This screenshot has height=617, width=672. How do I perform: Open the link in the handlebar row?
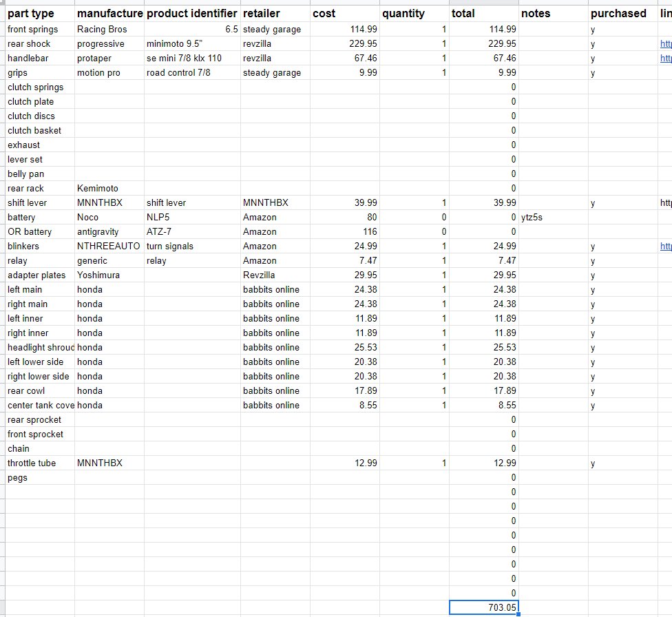(666, 59)
